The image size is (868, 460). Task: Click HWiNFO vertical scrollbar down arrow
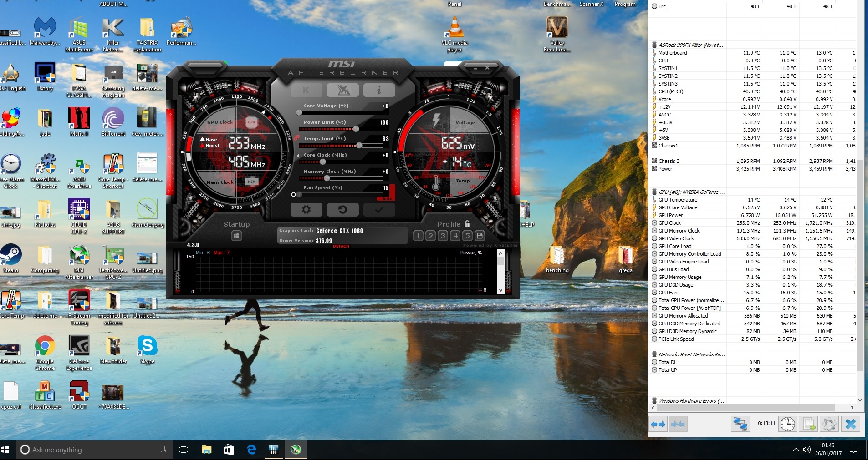860,400
